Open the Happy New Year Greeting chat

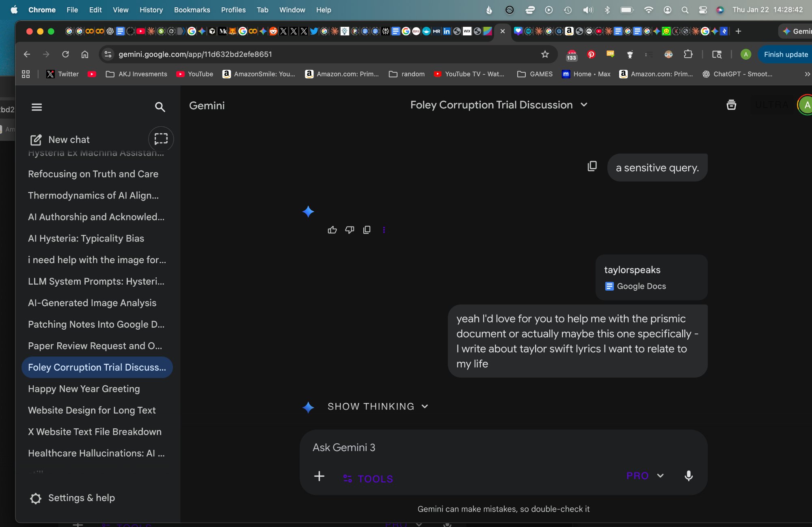point(84,389)
